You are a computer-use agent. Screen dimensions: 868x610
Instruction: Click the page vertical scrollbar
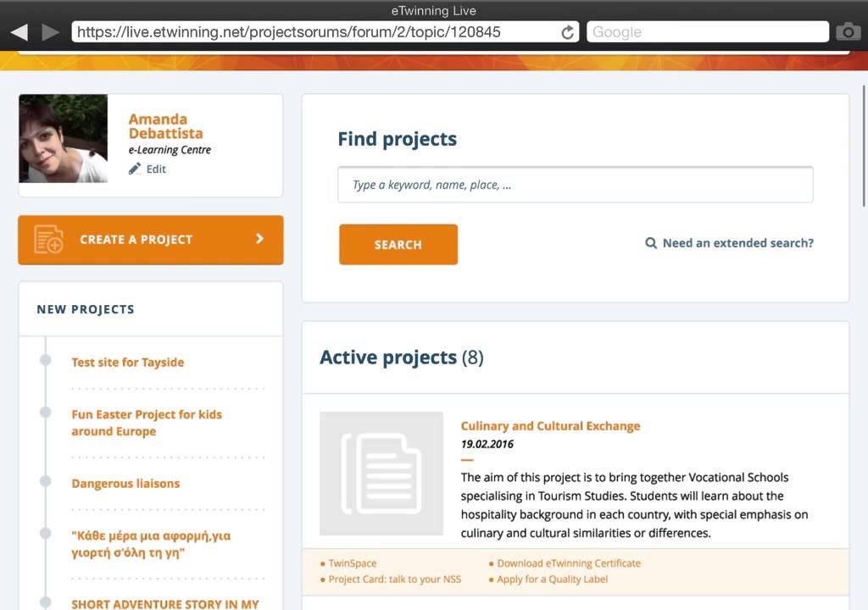click(864, 146)
